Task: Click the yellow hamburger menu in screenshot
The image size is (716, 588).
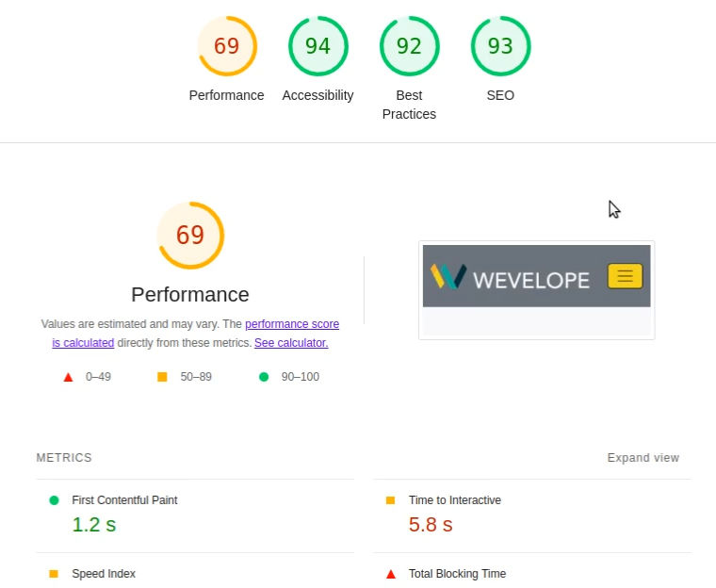Action: pyautogui.click(x=626, y=276)
